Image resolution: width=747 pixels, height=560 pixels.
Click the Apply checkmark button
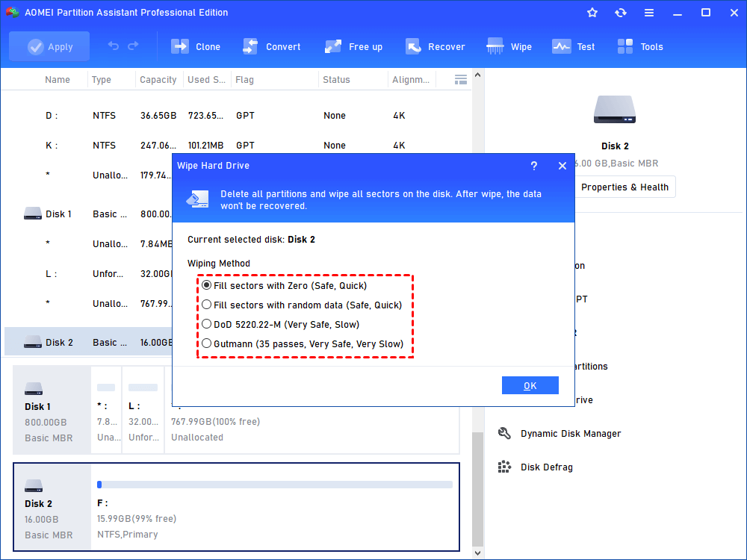tap(49, 46)
